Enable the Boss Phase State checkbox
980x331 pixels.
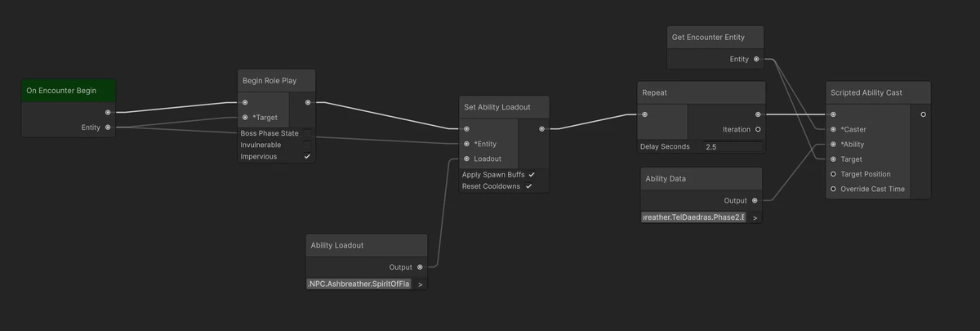[307, 133]
